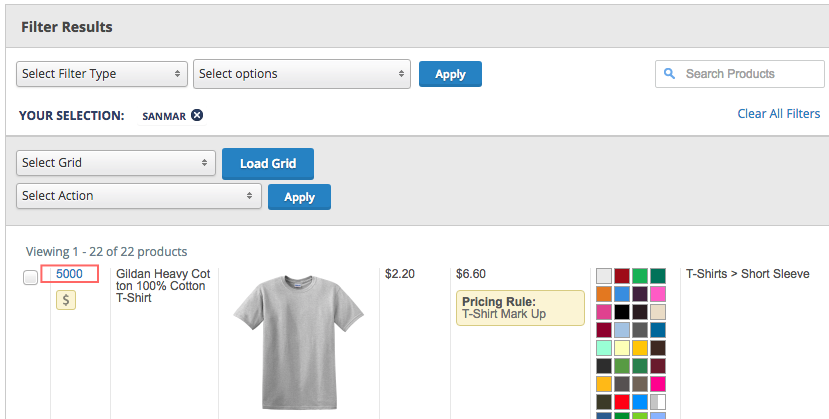Open the Select options dropdown
This screenshot has width=829, height=419.
(302, 74)
